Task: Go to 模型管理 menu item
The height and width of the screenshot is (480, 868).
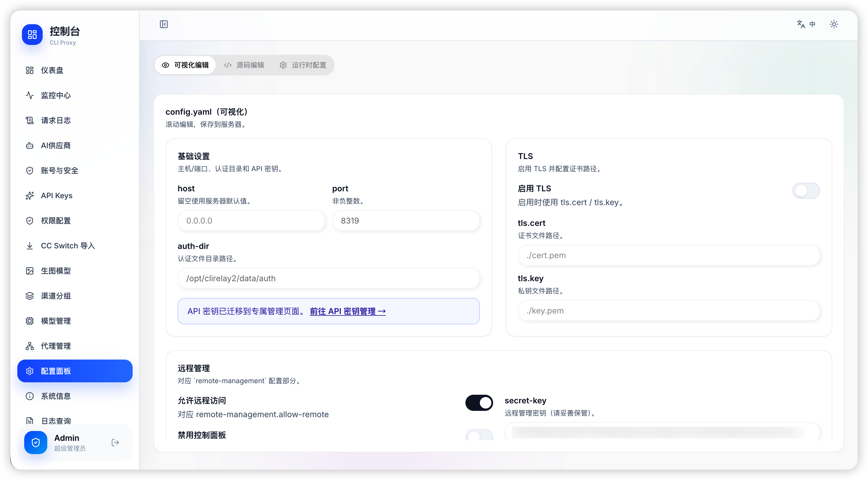Action: [x=75, y=321]
